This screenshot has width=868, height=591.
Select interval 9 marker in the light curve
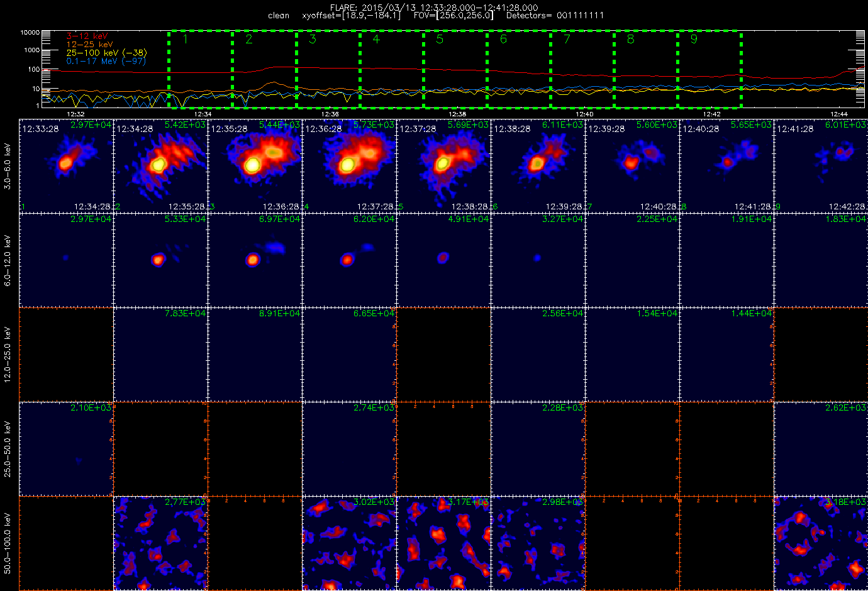point(694,40)
